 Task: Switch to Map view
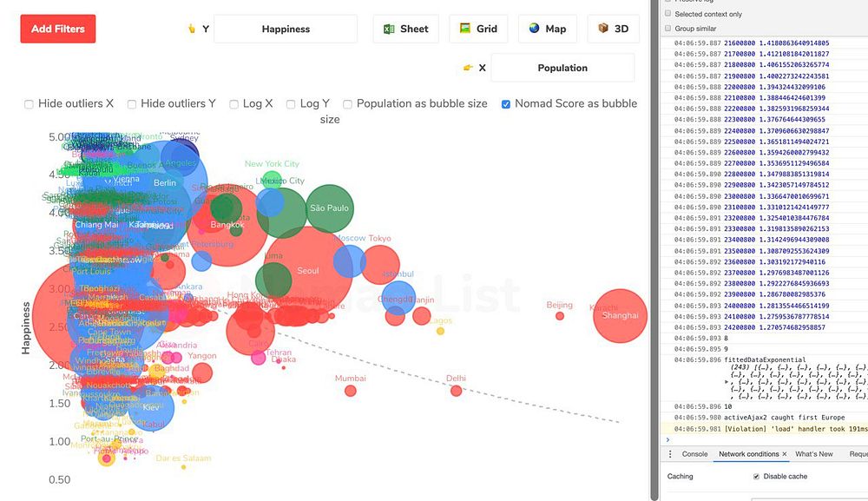pyautogui.click(x=548, y=29)
